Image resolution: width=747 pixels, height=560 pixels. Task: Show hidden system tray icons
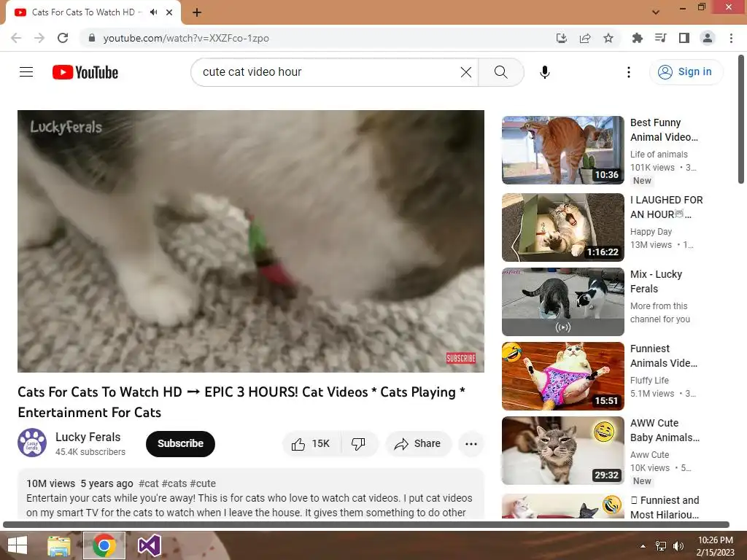643,546
